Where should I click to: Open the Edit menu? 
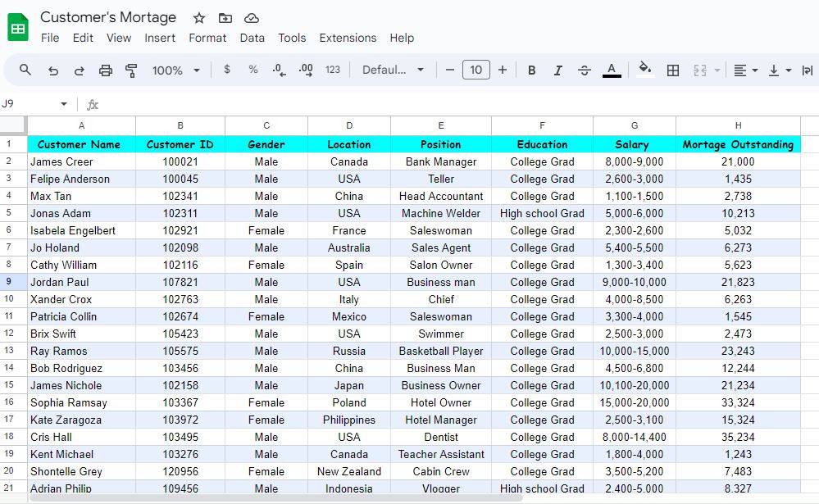83,39
